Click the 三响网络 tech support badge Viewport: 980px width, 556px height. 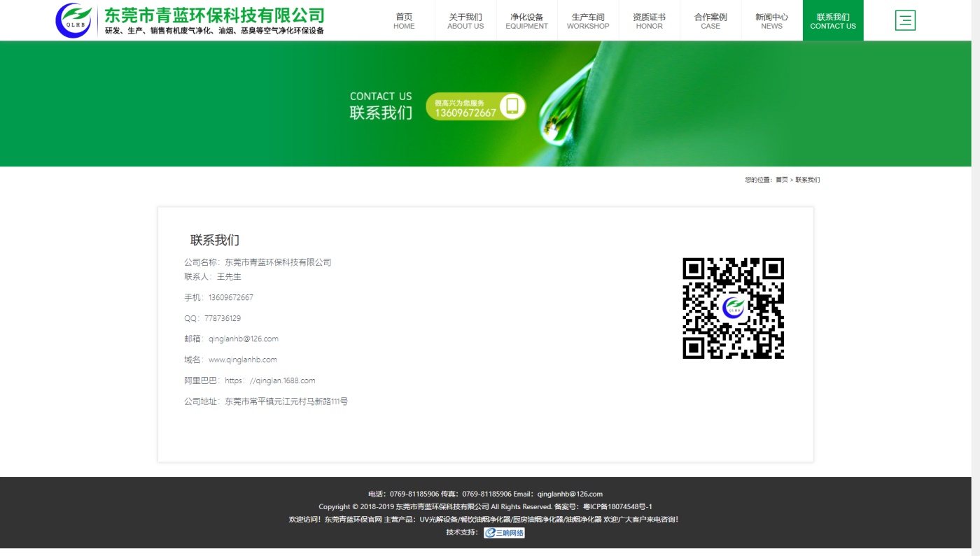coord(504,532)
